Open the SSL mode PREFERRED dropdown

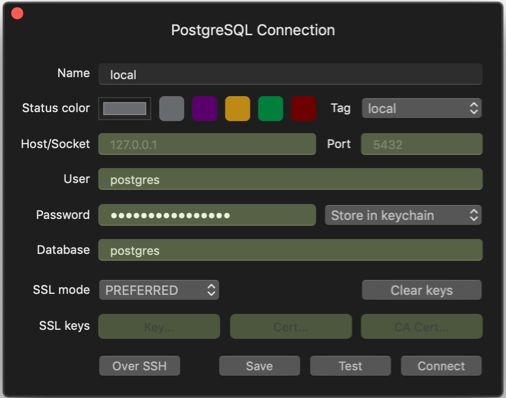click(159, 290)
